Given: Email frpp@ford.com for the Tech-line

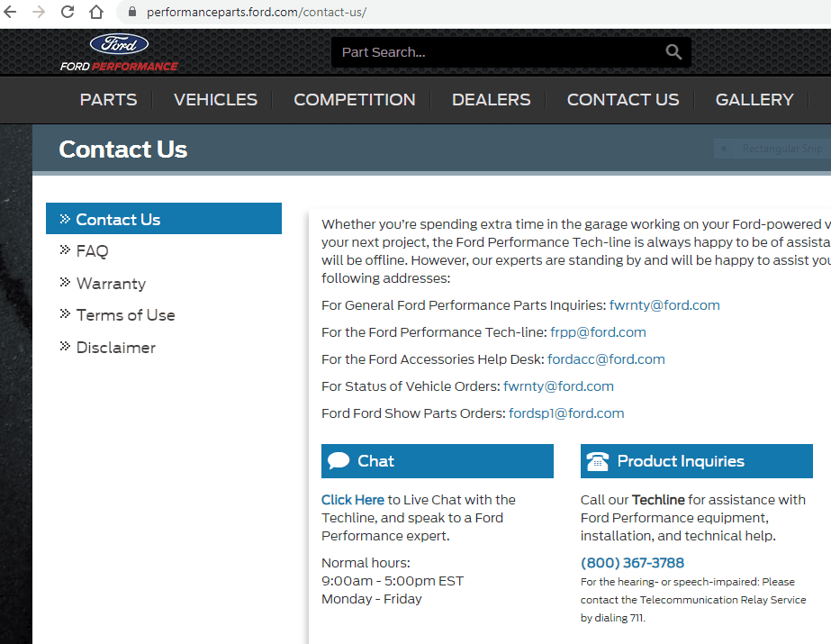Looking at the screenshot, I should [598, 332].
